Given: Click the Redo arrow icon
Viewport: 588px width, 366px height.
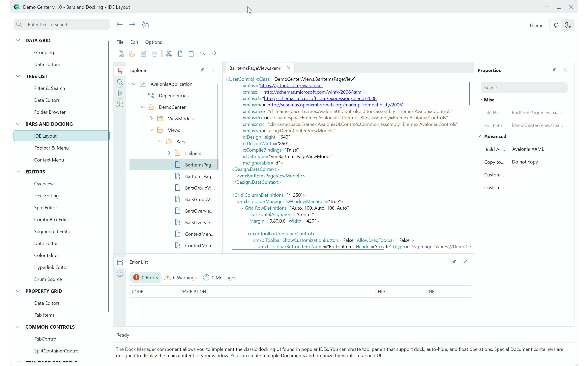Looking at the screenshot, I should coord(213,54).
